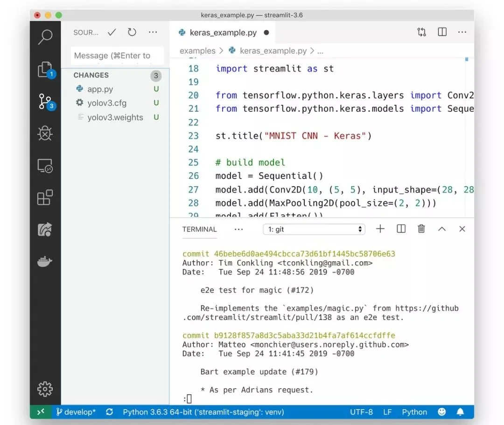
Task: Click the SOUR... panel title
Action: (x=86, y=33)
